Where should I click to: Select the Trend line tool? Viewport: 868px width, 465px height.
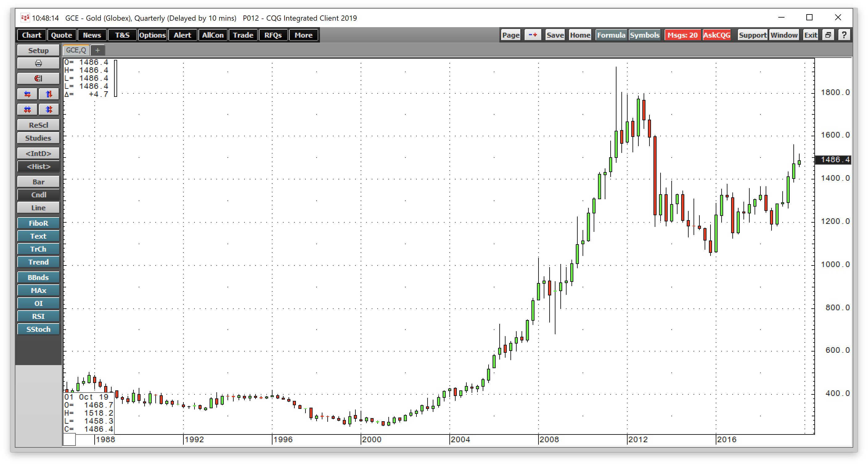pos(39,262)
